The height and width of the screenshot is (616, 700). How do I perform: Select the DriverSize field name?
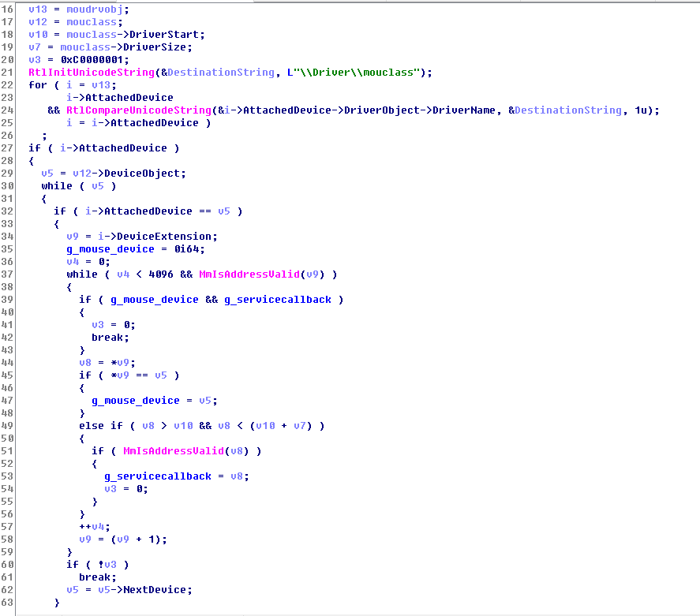click(155, 47)
